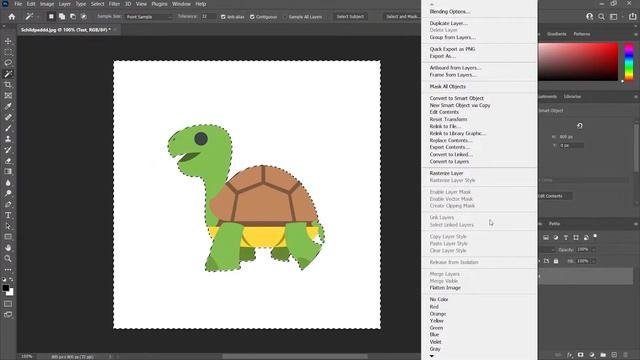The width and height of the screenshot is (640, 360).
Task: Select the Brush tool
Action: coord(8,128)
